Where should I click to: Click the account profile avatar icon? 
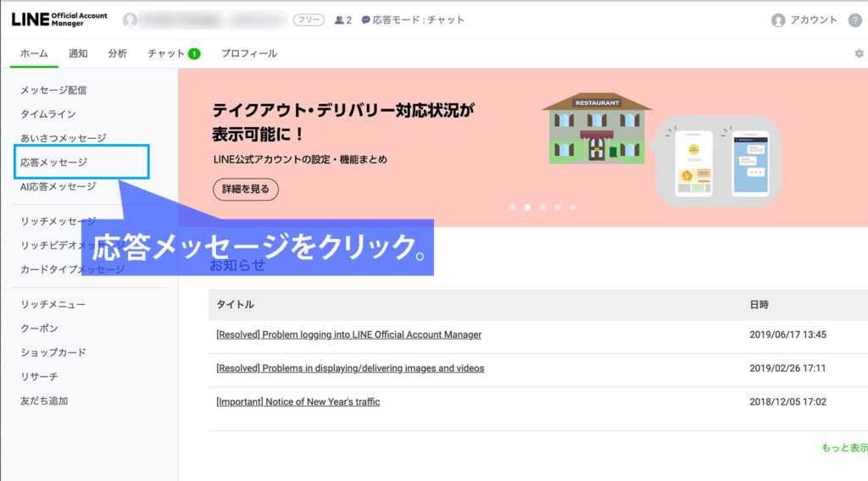click(x=130, y=20)
